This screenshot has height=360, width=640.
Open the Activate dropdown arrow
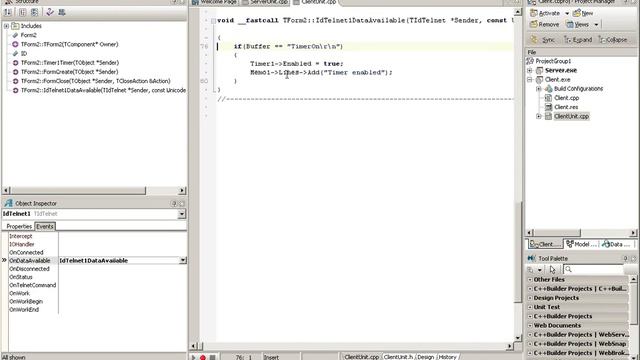click(x=567, y=13)
